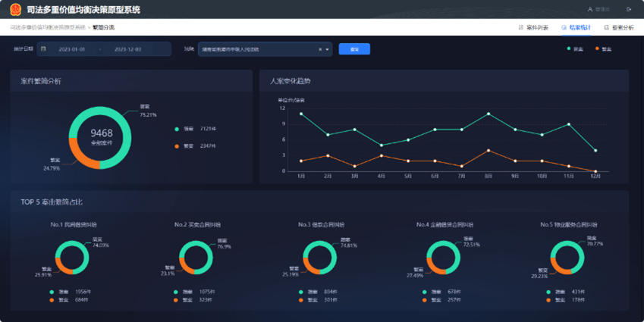Click the national emblem logo icon
Screen dimensions: 644x322
point(16,10)
